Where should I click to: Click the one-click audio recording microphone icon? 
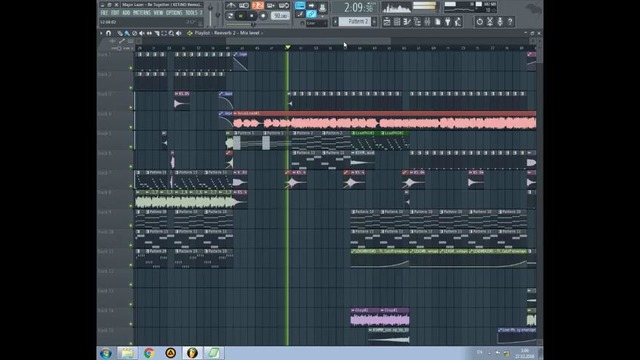pos(500,22)
